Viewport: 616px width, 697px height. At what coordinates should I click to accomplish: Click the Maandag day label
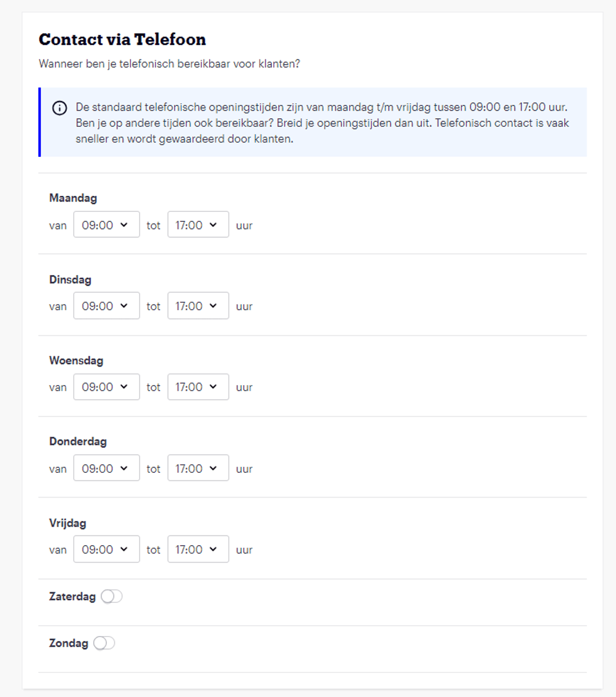(x=73, y=198)
